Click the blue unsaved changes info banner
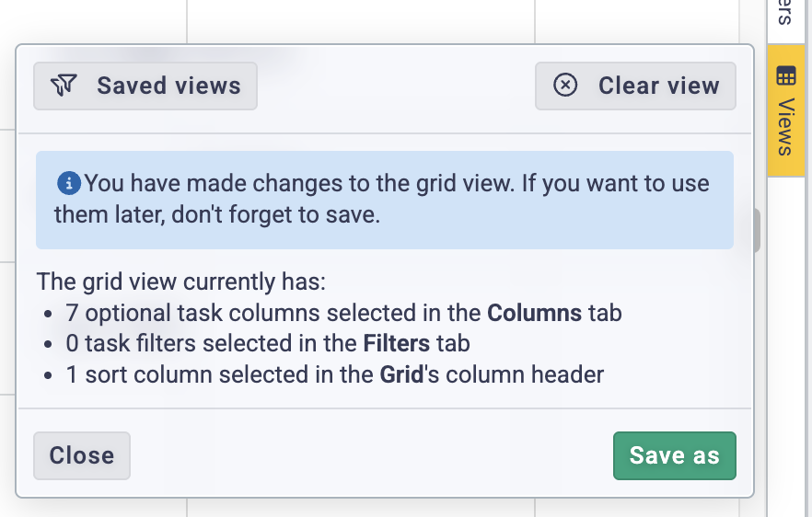The height and width of the screenshot is (517, 812). pyautogui.click(x=385, y=200)
